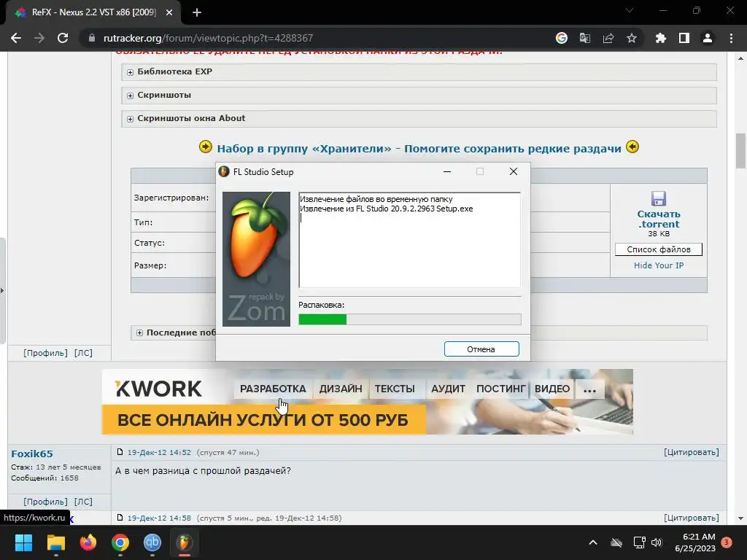Screen dimensions: 747x560
Task: Click the page vertical scrollbar thumb
Action: (x=740, y=151)
